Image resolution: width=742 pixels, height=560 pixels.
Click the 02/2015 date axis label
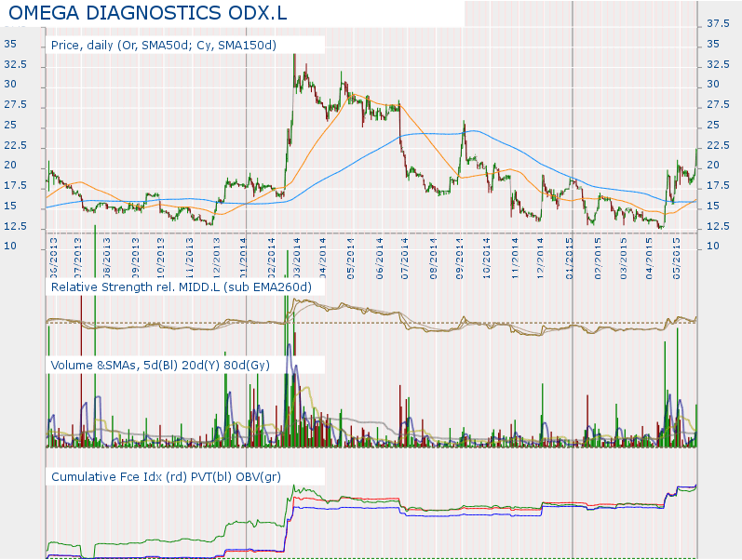[598, 259]
